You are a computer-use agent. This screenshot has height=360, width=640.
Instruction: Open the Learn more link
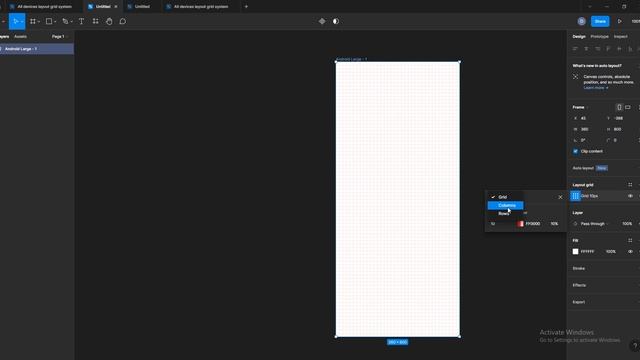point(596,88)
